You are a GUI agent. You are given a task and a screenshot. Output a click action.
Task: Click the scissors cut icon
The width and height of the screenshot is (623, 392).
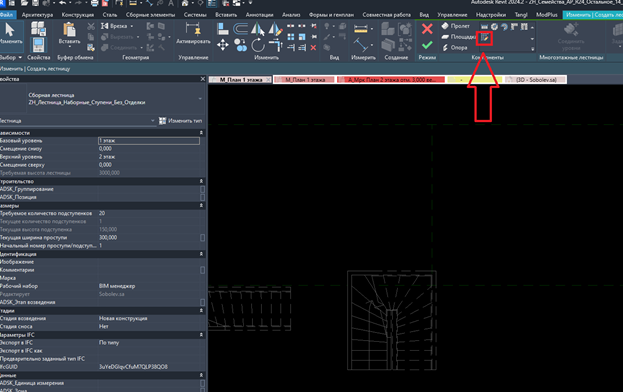click(x=91, y=27)
